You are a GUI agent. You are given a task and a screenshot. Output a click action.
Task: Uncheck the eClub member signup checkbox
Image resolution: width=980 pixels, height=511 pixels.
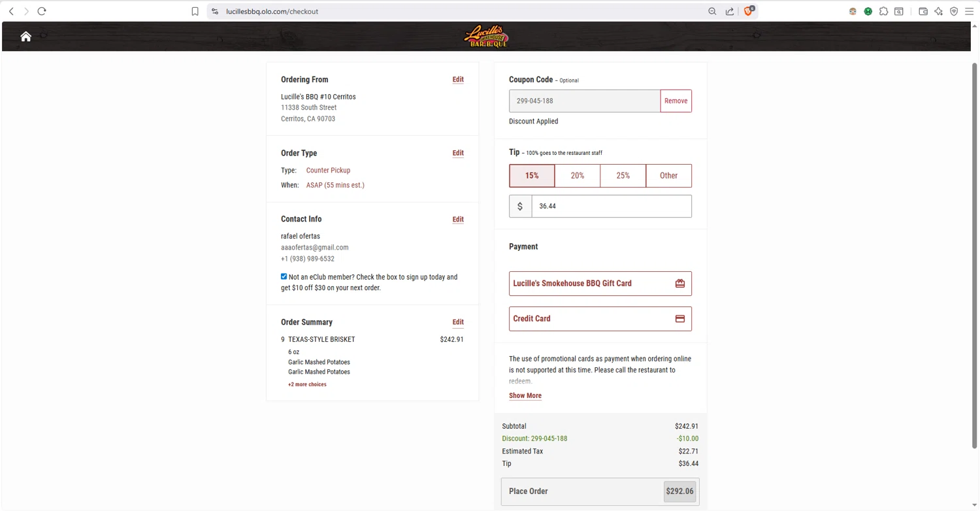point(284,276)
